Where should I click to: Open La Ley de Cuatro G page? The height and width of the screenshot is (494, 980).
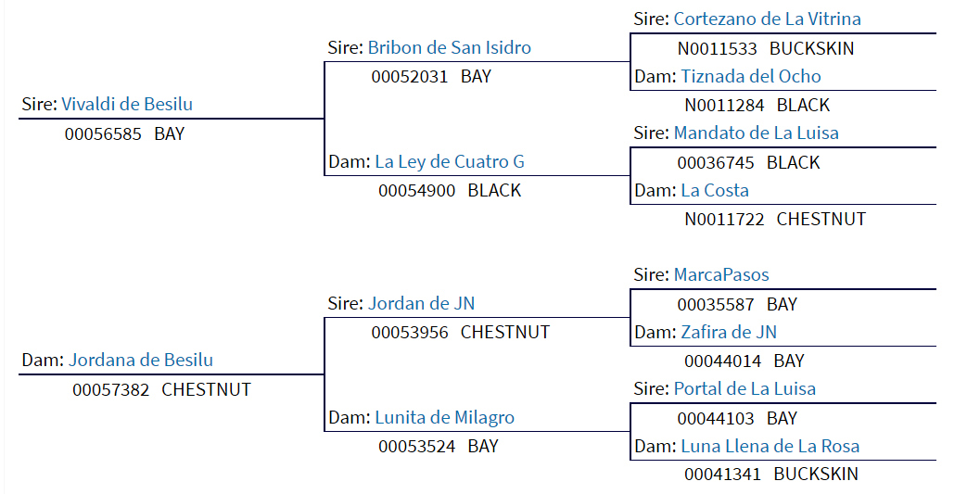point(450,162)
